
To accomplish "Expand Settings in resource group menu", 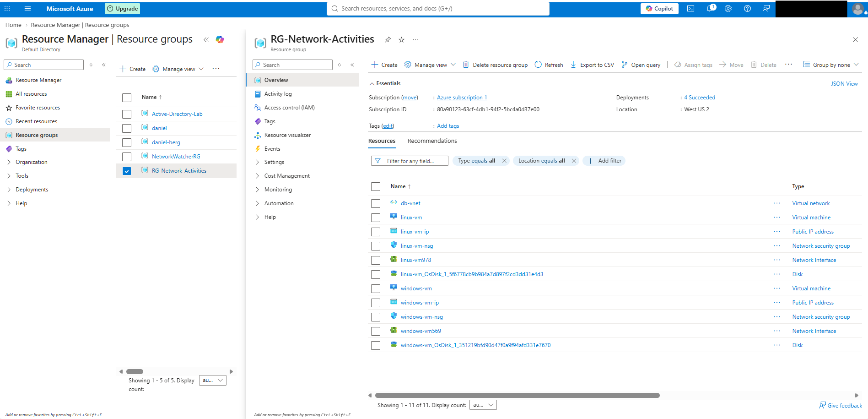I will (x=258, y=162).
